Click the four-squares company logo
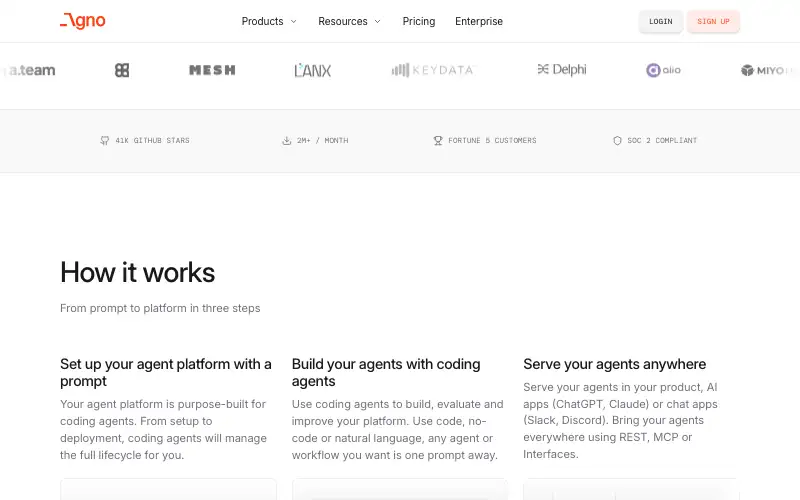800x500 pixels. point(122,70)
